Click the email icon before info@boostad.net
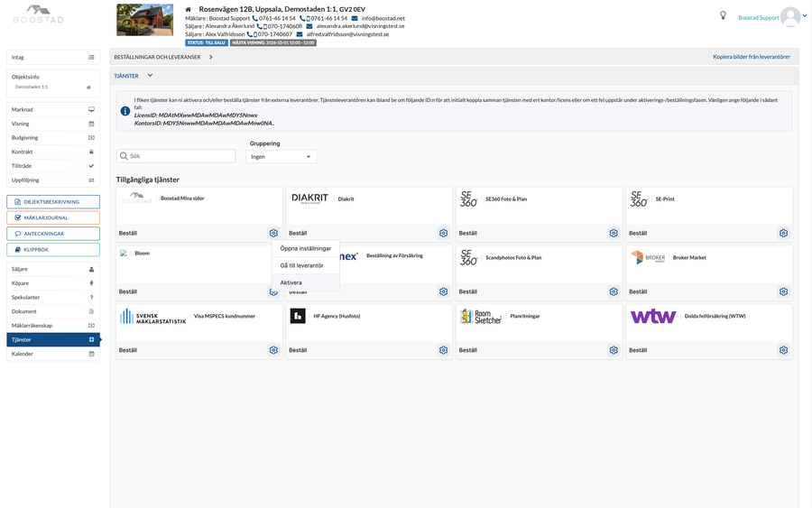This screenshot has width=812, height=508. [355, 18]
